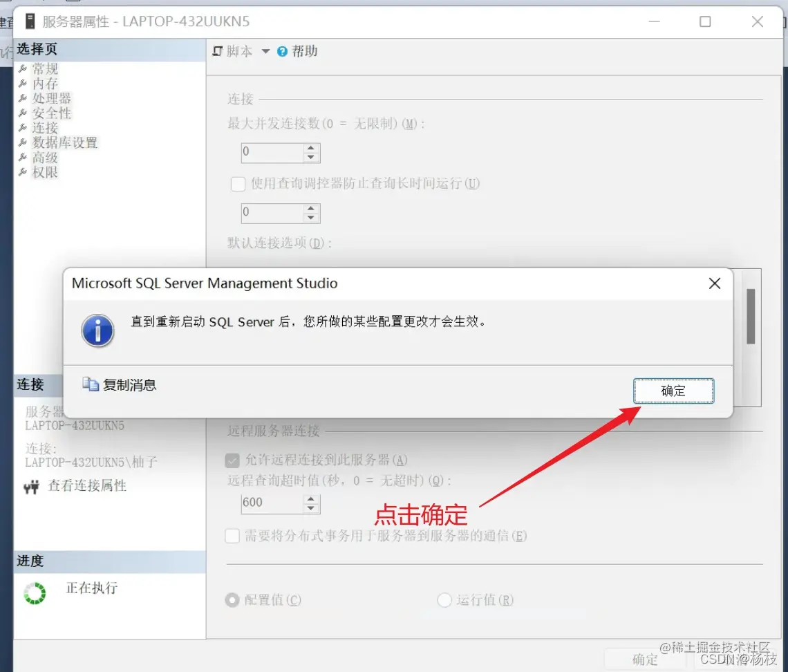Click the 确定 button in the message dialog
The image size is (788, 672).
pyautogui.click(x=673, y=391)
